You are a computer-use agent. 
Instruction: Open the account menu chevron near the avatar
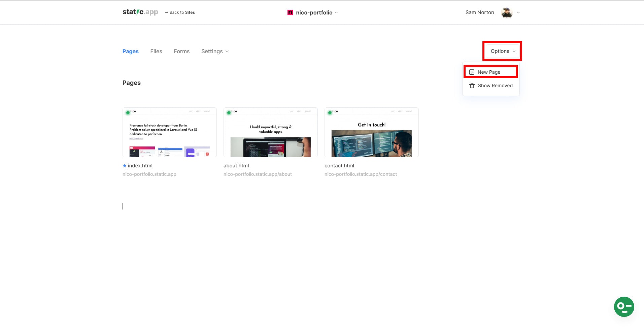point(518,12)
